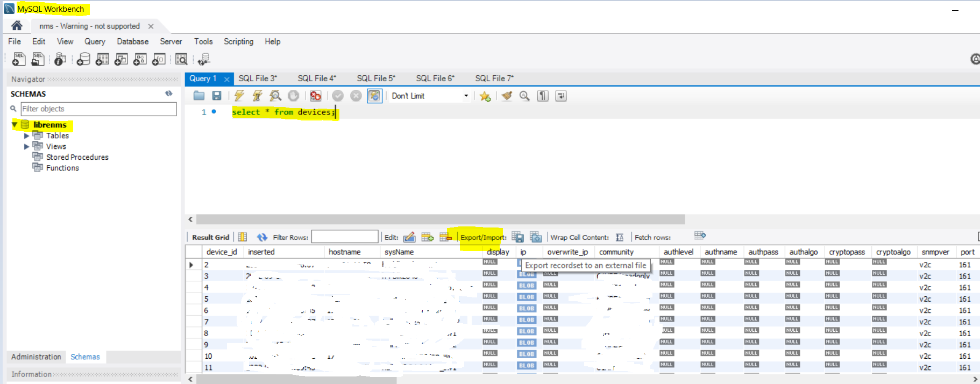Screen dimensions: 980x384
Task: Open the Query menu
Action: click(x=95, y=41)
